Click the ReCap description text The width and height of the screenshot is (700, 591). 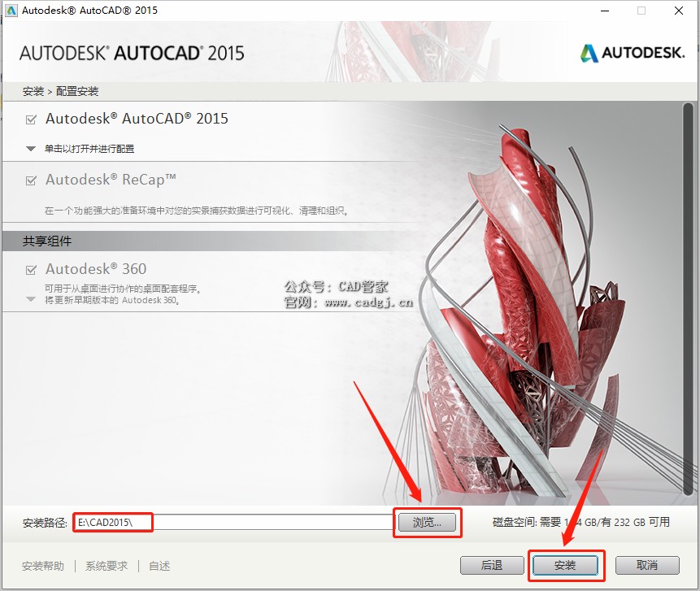197,211
